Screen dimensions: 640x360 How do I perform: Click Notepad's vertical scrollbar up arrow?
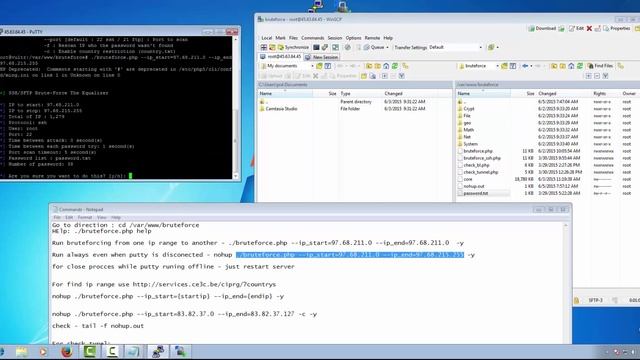pos(566,226)
